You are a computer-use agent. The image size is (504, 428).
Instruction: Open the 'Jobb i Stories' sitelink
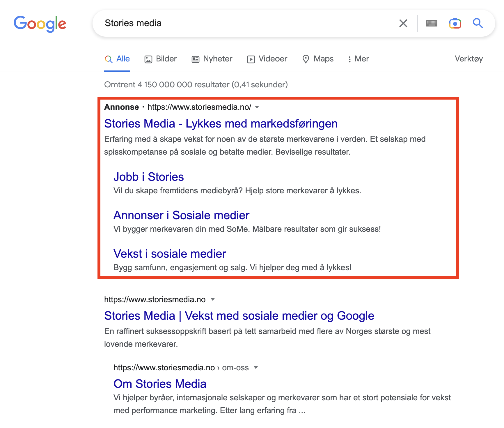(148, 177)
